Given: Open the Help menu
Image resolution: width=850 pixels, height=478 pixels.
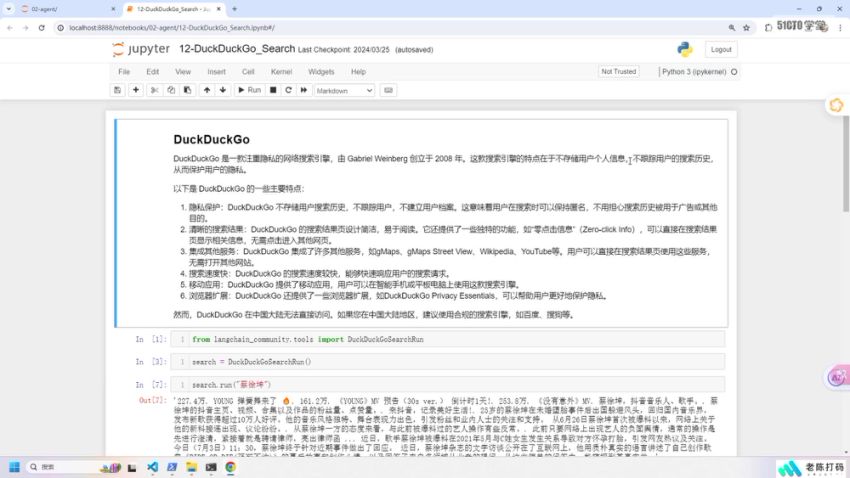Looking at the screenshot, I should tap(358, 72).
